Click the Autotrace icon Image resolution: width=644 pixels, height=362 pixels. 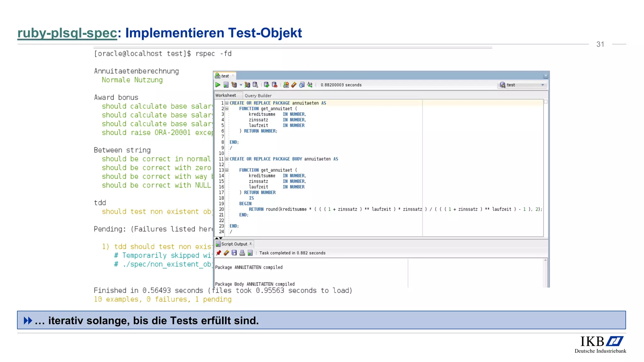[247, 85]
